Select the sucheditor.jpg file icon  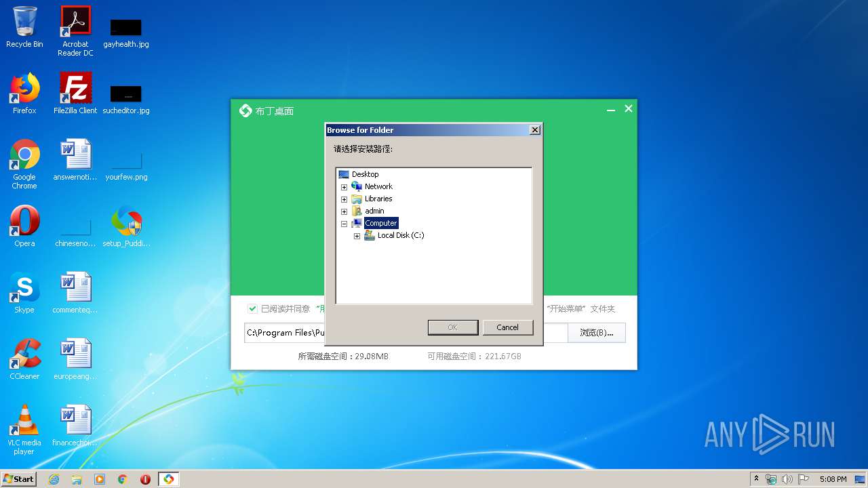pos(126,98)
